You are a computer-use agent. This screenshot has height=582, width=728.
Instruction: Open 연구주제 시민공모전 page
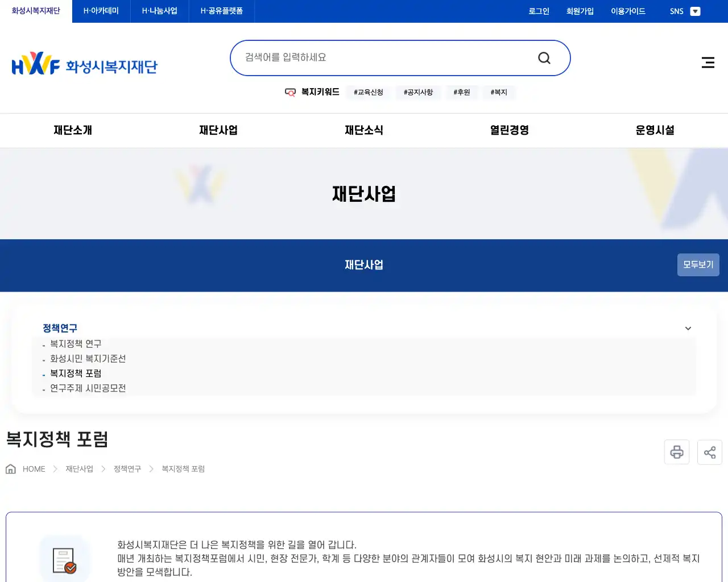pyautogui.click(x=87, y=388)
